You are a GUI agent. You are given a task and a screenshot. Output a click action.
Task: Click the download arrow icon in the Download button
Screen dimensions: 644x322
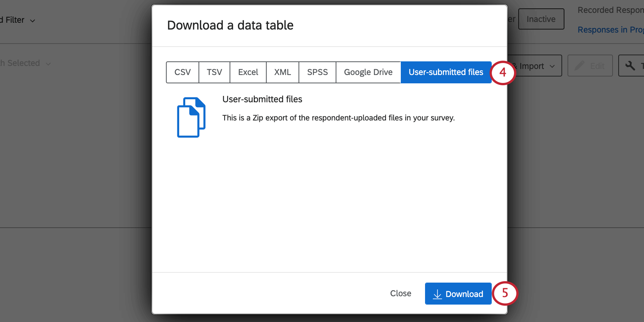(x=438, y=294)
